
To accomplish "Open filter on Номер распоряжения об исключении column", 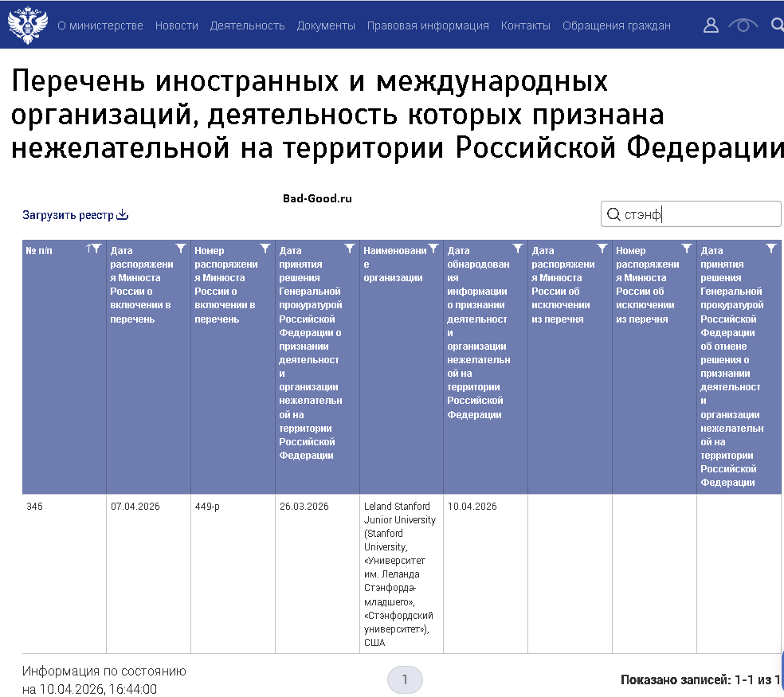I will point(687,249).
